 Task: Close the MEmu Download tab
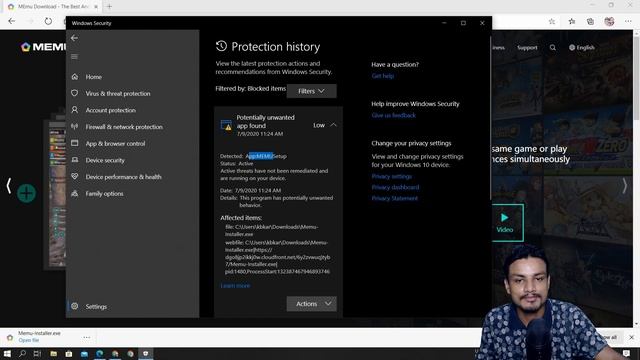96,7
